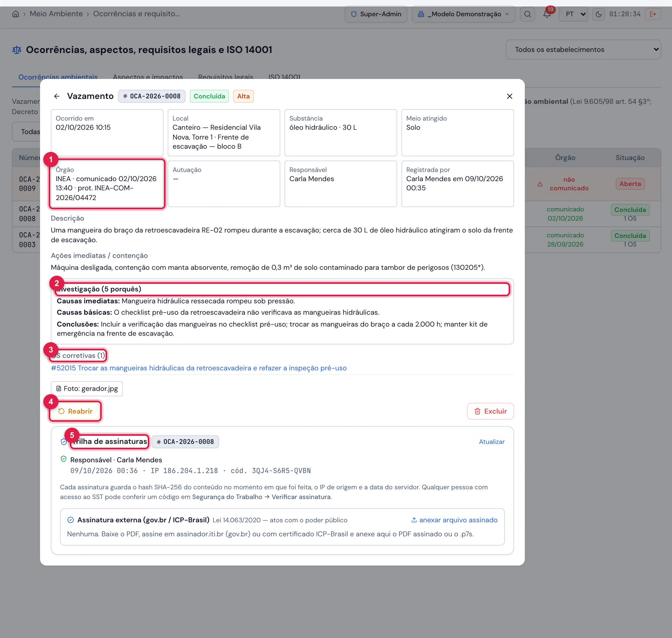
Task: Toggle dark mode with the moon icon
Action: 598,14
